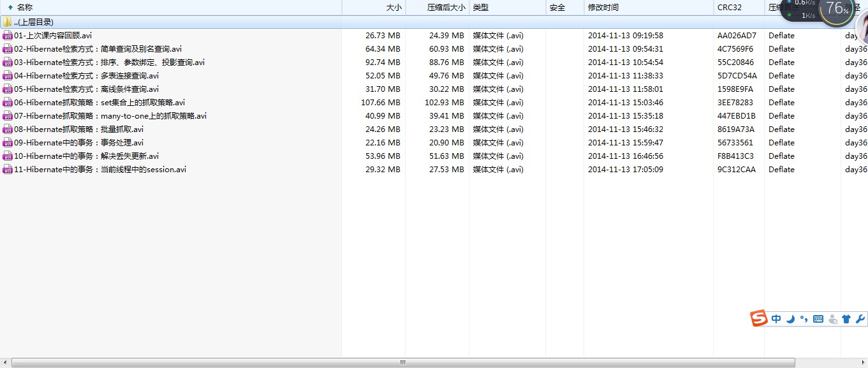Click the CRC32 value F8B413C3
This screenshot has height=368, width=868.
[x=735, y=156]
